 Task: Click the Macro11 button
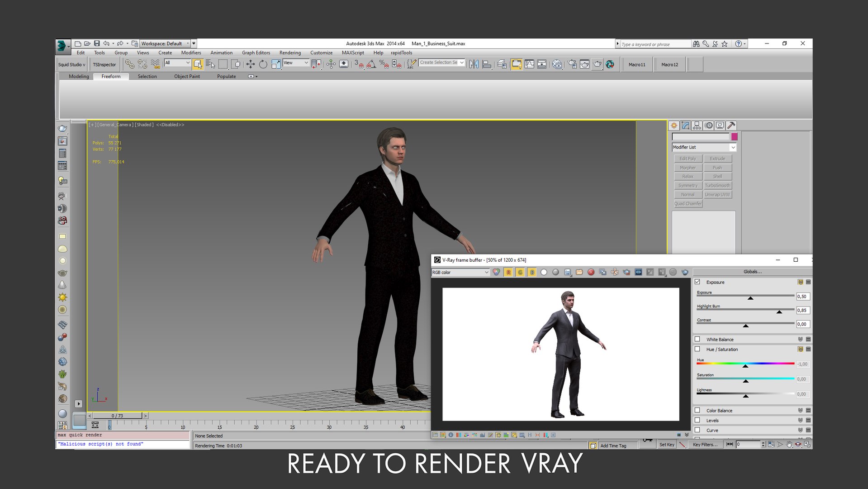pyautogui.click(x=637, y=64)
